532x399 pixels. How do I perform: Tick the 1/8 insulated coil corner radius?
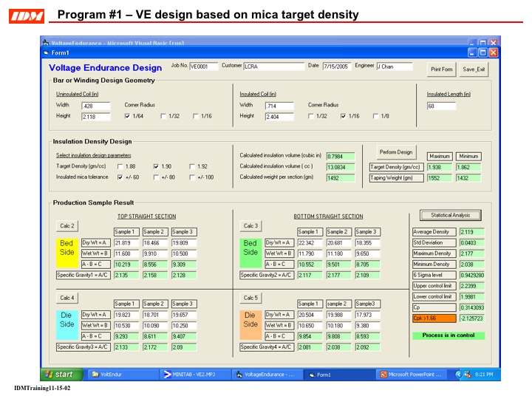[x=377, y=116]
